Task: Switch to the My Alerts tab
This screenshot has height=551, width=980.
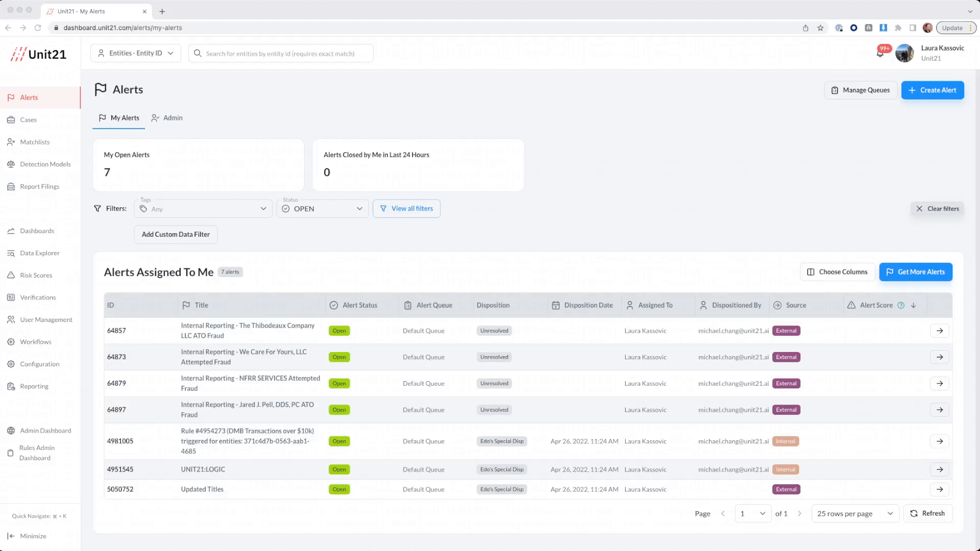Action: tap(120, 118)
